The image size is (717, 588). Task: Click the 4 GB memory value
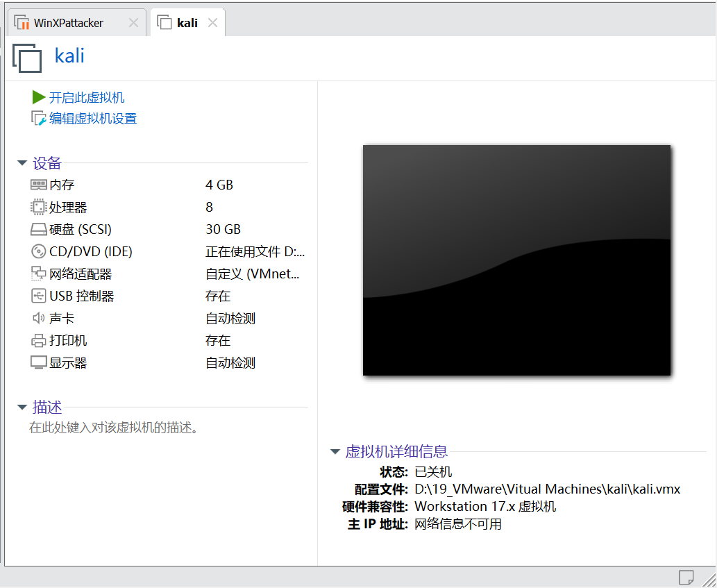click(219, 185)
